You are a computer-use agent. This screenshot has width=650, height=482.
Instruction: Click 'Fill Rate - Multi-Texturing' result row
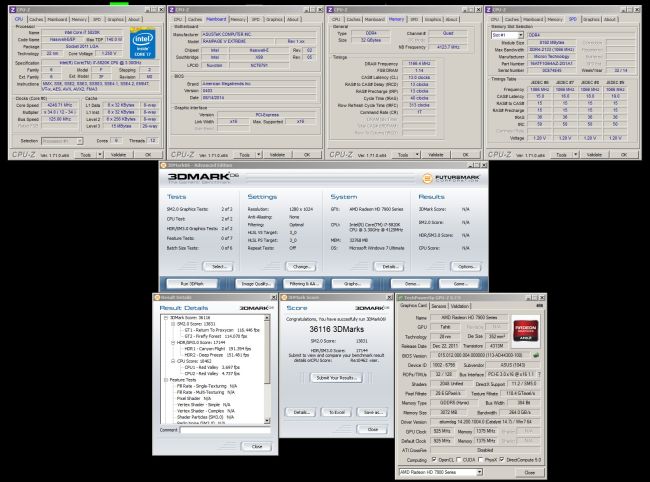(x=206, y=392)
